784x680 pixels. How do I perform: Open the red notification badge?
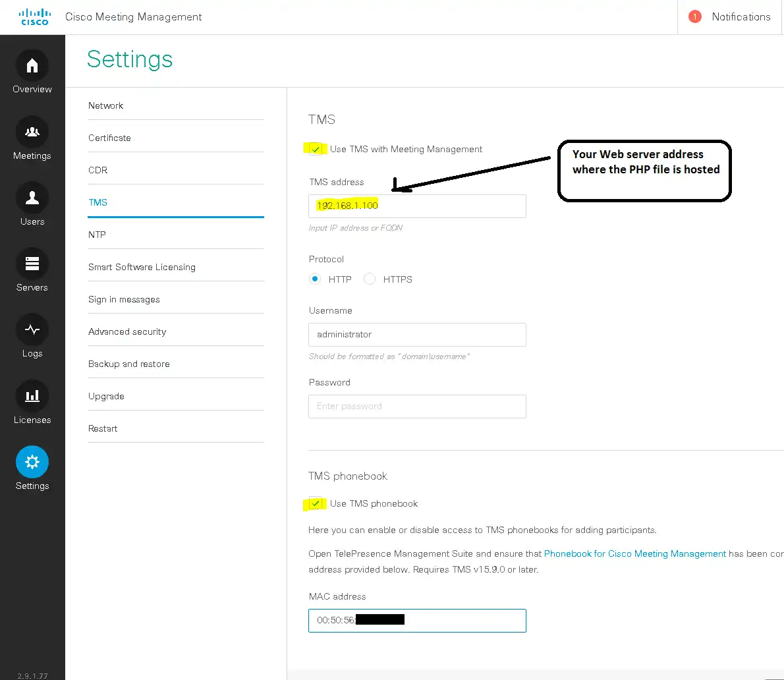694,17
